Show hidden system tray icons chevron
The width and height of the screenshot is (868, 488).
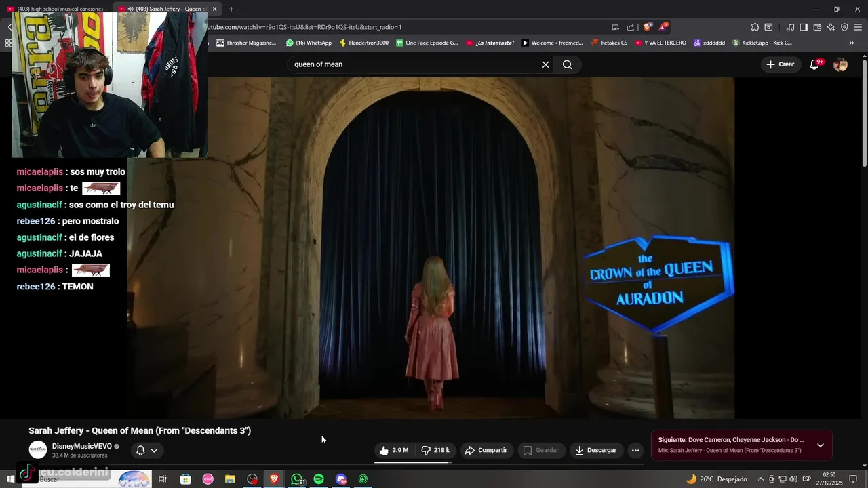coord(760,479)
